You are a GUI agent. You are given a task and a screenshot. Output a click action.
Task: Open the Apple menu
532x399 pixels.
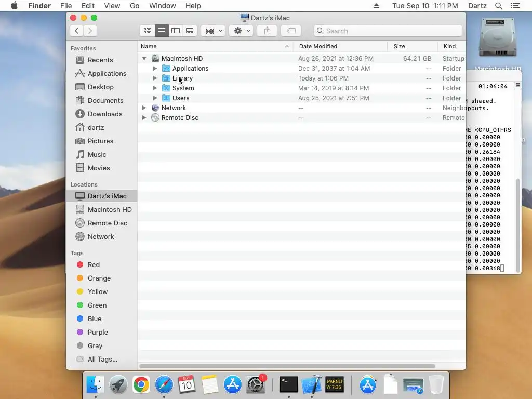click(x=14, y=6)
